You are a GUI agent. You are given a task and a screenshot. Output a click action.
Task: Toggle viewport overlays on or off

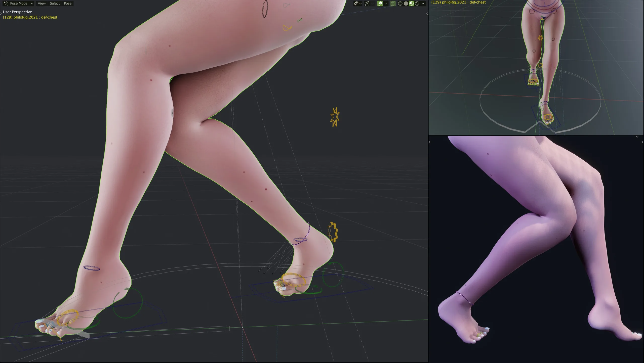[x=380, y=4]
